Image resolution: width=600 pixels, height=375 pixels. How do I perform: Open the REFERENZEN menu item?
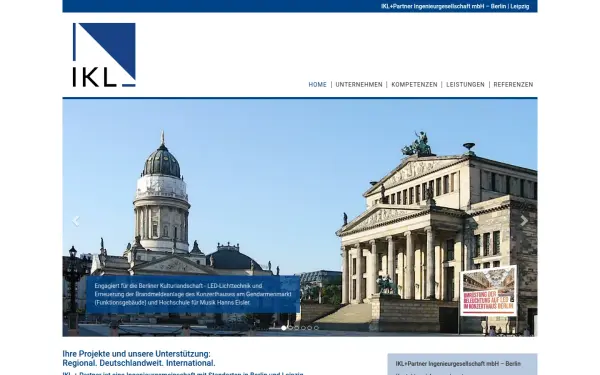(513, 85)
